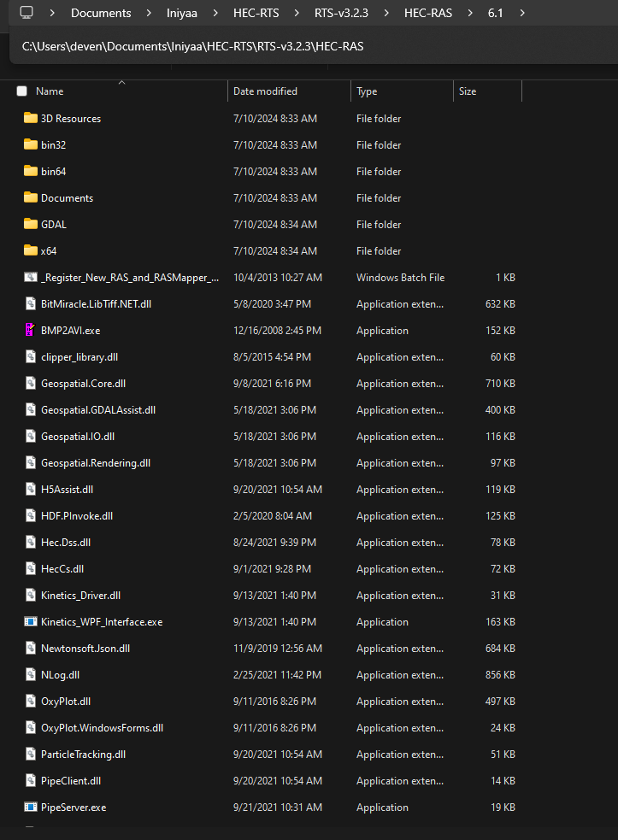Select the address path suggestion for HEC-RAS

tap(193, 46)
